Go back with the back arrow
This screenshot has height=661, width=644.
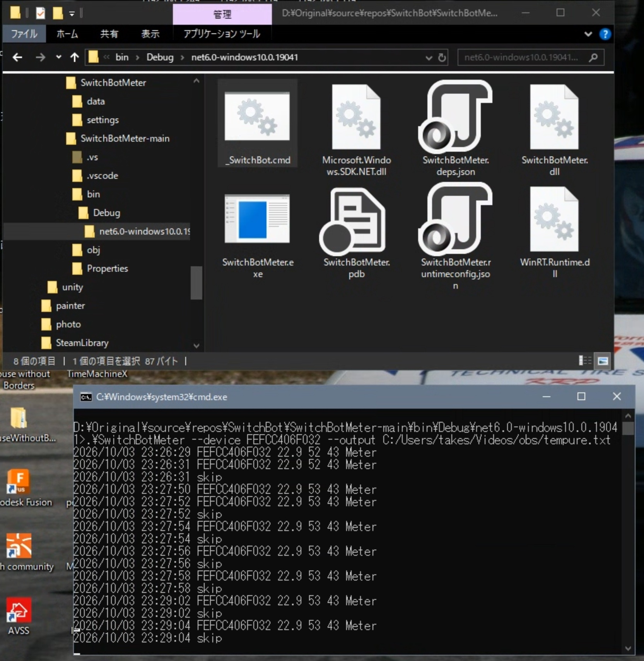[x=17, y=58]
